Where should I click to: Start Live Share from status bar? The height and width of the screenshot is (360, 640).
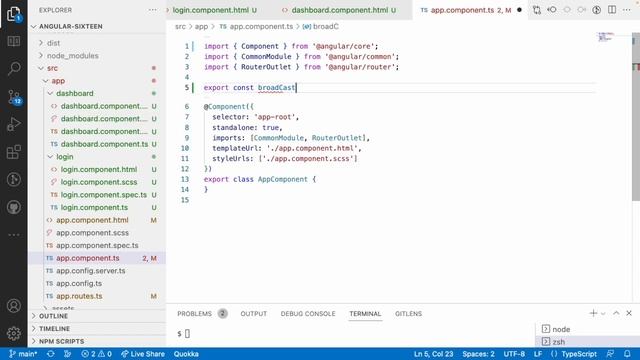pos(142,354)
